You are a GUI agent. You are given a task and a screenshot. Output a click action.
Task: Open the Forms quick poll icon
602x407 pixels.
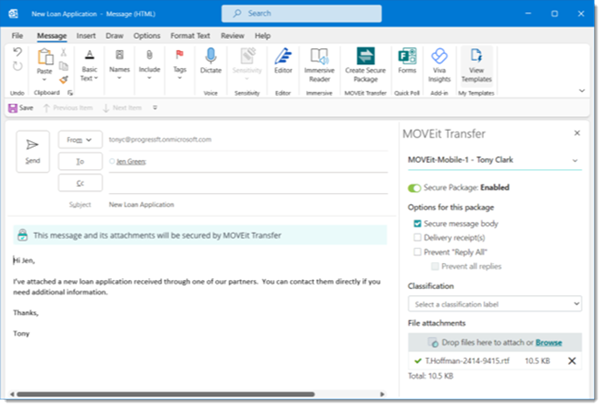tap(407, 56)
